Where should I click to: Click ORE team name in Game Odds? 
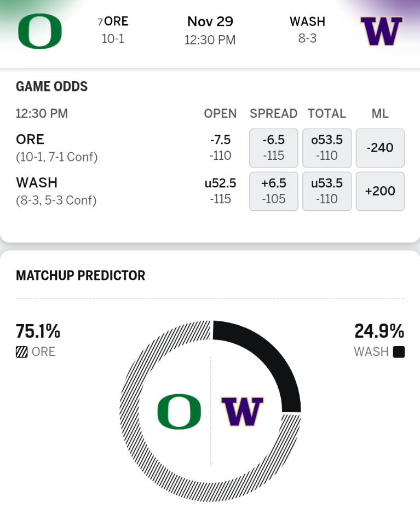30,139
